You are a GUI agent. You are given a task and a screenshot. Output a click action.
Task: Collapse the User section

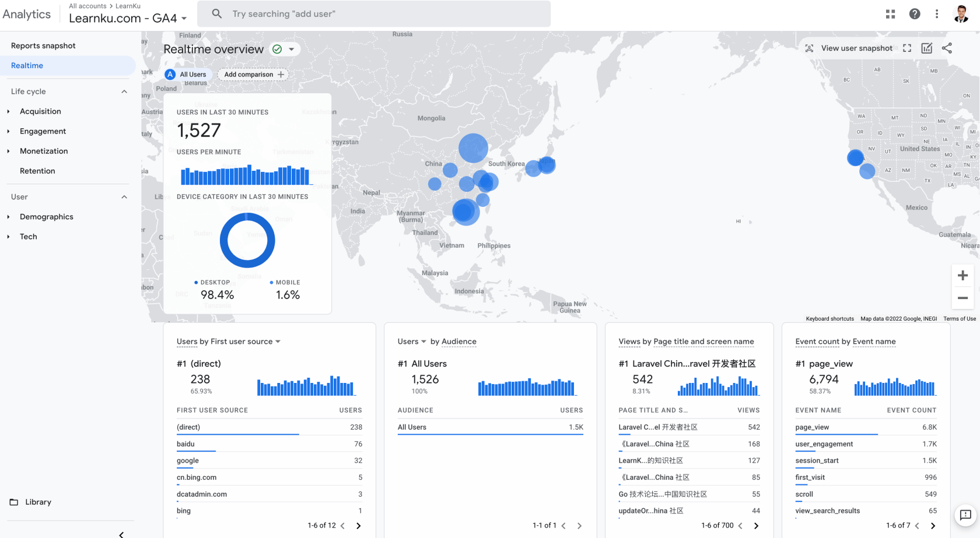[124, 197]
